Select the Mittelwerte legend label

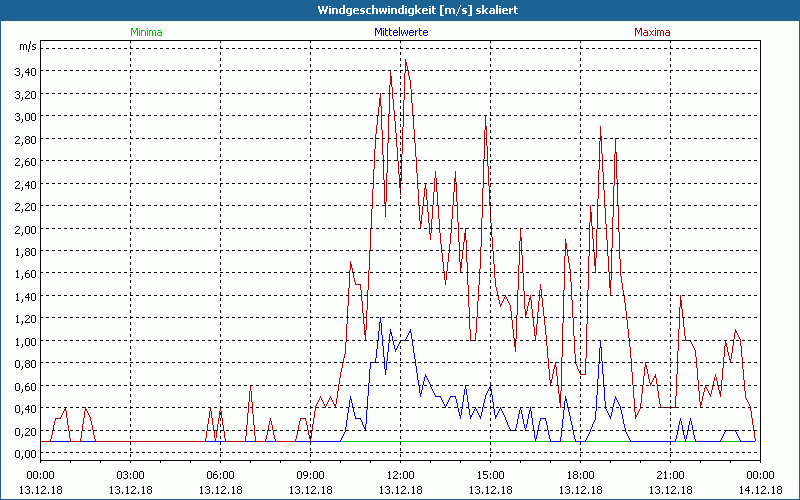[x=400, y=32]
